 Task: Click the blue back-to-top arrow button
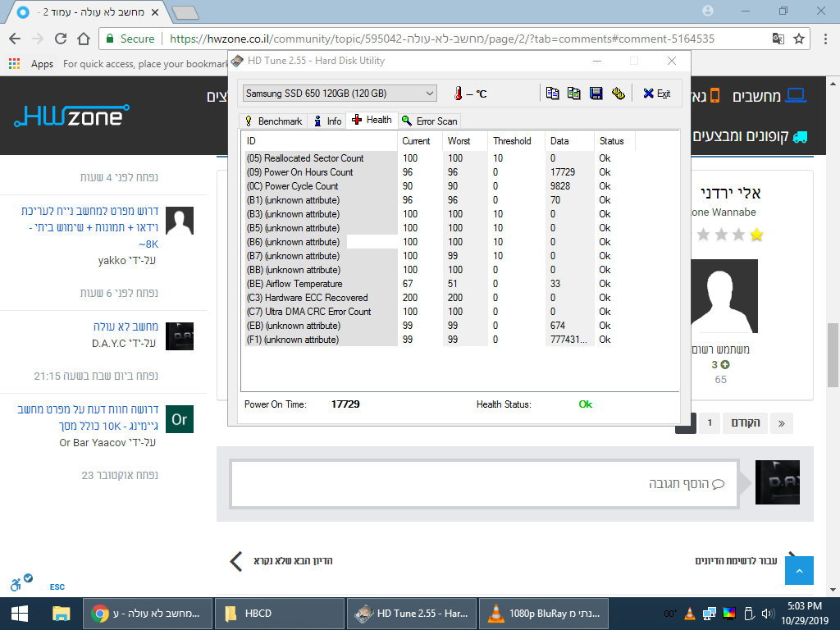tap(799, 571)
